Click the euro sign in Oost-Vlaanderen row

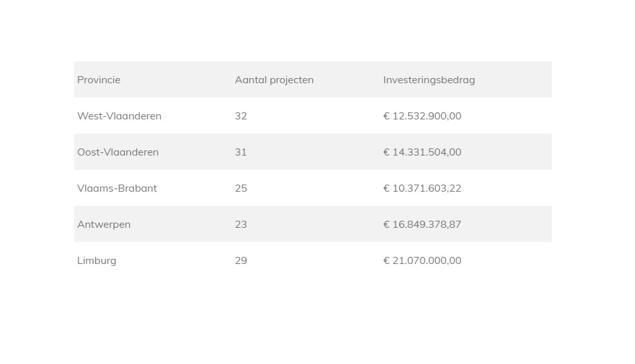[x=386, y=152]
